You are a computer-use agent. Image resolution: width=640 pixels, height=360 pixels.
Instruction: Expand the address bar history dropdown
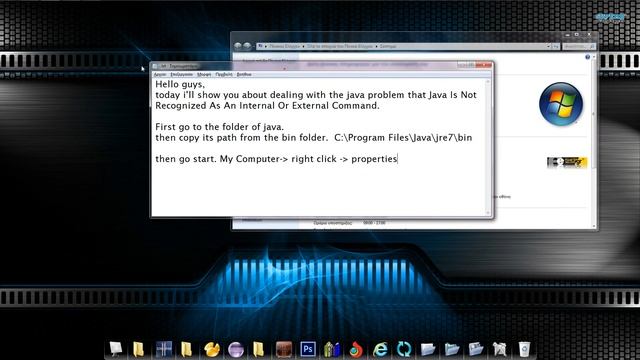pos(548,47)
